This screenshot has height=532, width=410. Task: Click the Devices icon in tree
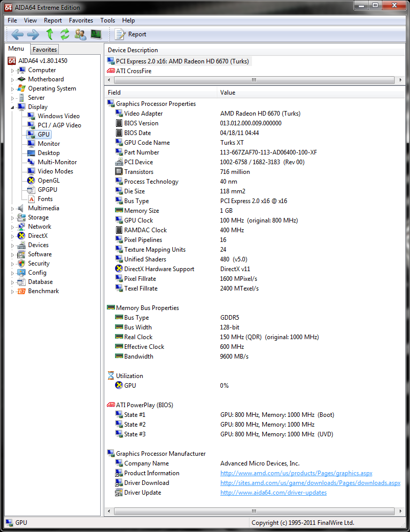21,245
